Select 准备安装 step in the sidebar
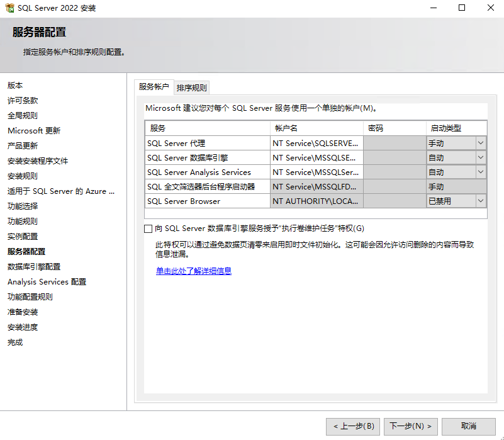 click(x=23, y=312)
